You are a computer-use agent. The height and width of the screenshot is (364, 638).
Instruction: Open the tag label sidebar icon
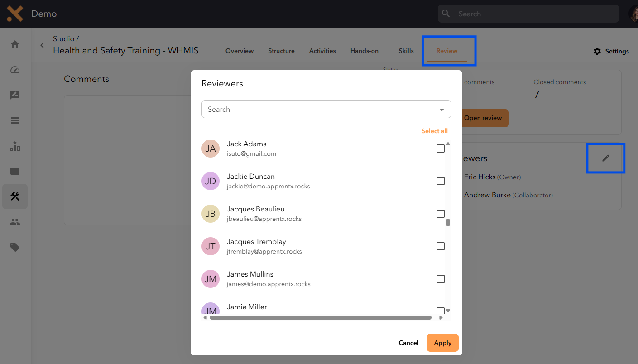(15, 247)
